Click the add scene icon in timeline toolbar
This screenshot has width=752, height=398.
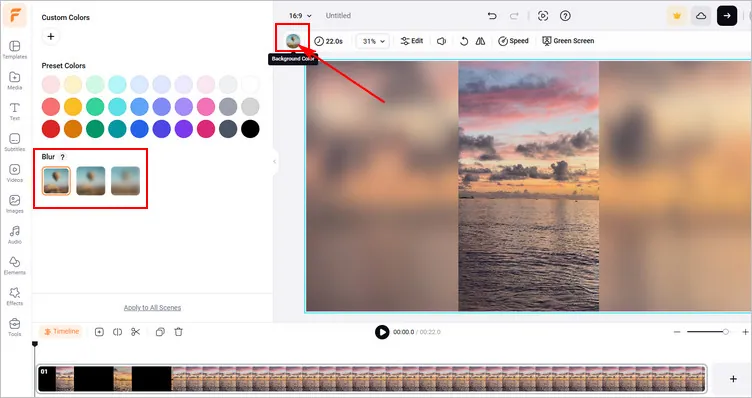point(99,332)
